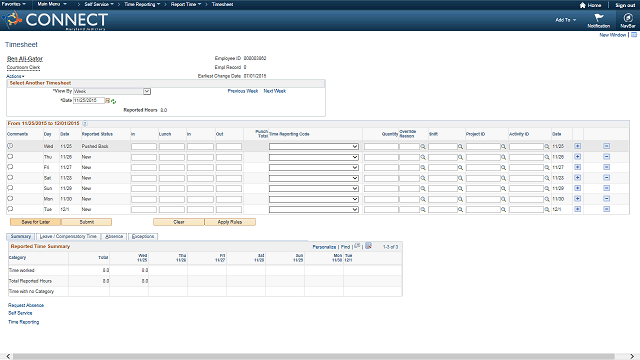Open Self Service breadcrumb menu

99,4
